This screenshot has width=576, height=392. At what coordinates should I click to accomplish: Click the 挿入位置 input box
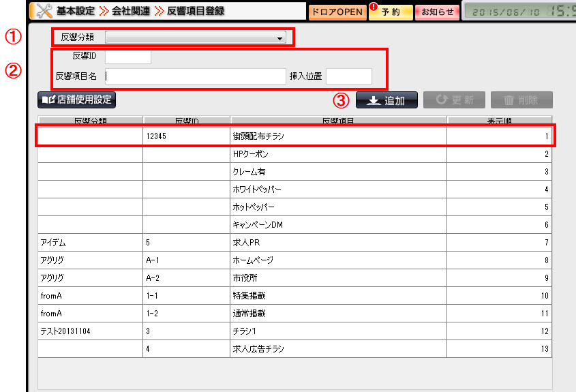pos(349,76)
